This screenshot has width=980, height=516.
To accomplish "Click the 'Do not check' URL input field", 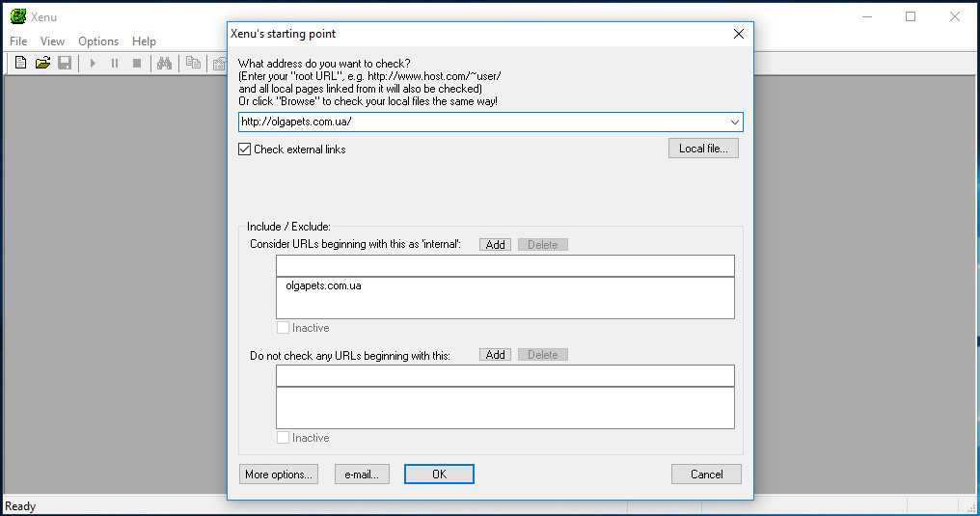I will (x=504, y=376).
